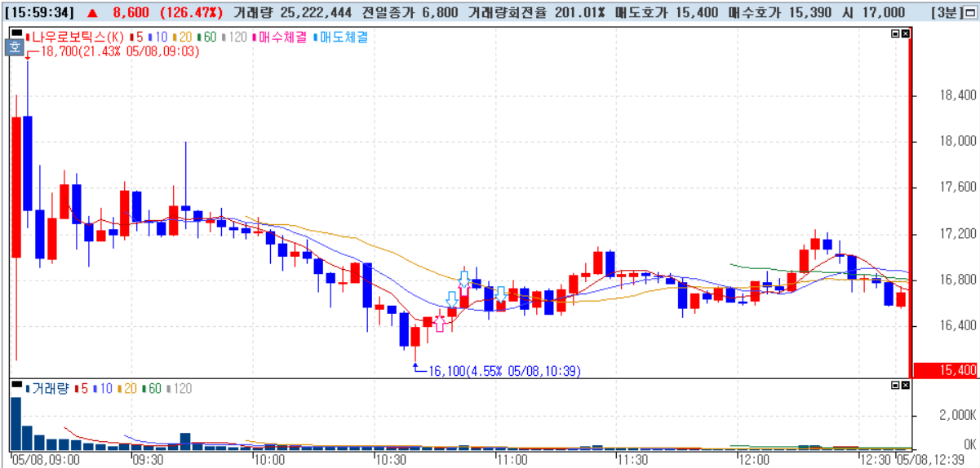Click the 10:00 time axis label
The height and width of the screenshot is (468, 980).
268,460
